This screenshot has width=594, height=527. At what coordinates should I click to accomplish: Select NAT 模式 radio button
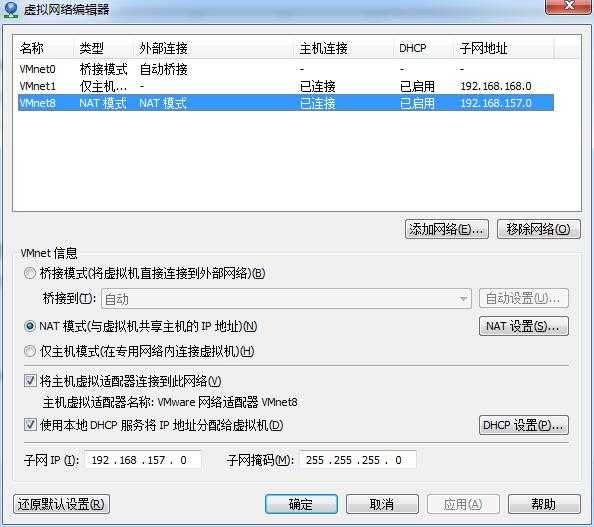click(x=30, y=326)
